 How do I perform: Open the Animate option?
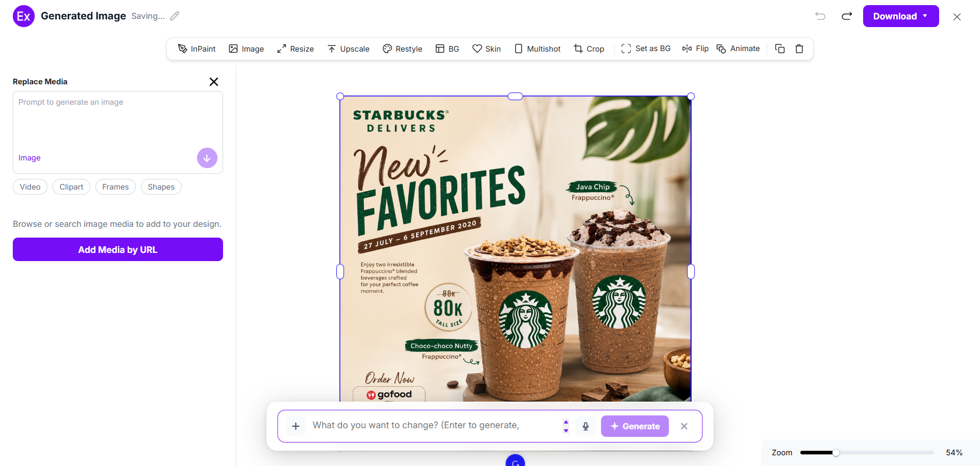[738, 49]
